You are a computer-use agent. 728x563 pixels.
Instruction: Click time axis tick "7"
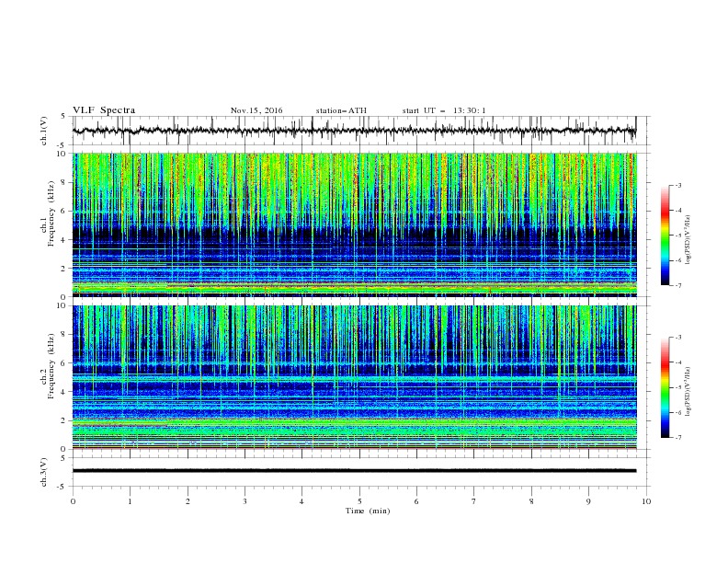(x=474, y=501)
